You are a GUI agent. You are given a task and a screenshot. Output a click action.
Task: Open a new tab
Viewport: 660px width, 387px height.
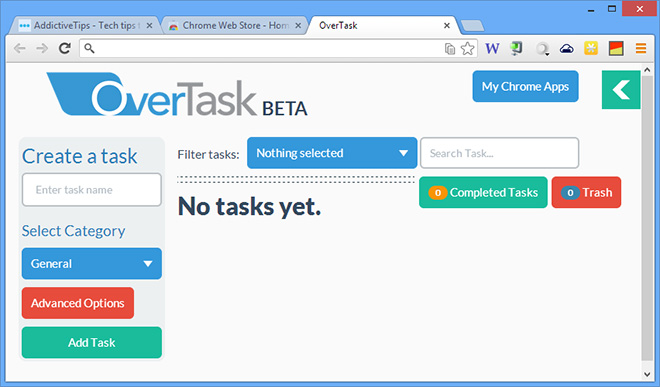[472, 26]
